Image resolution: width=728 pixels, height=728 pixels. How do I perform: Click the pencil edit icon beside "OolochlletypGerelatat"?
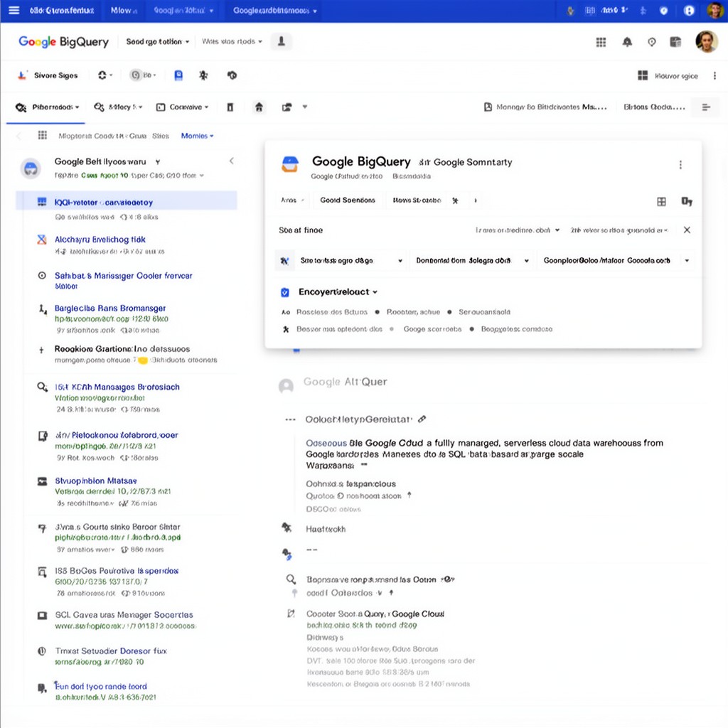pos(422,419)
